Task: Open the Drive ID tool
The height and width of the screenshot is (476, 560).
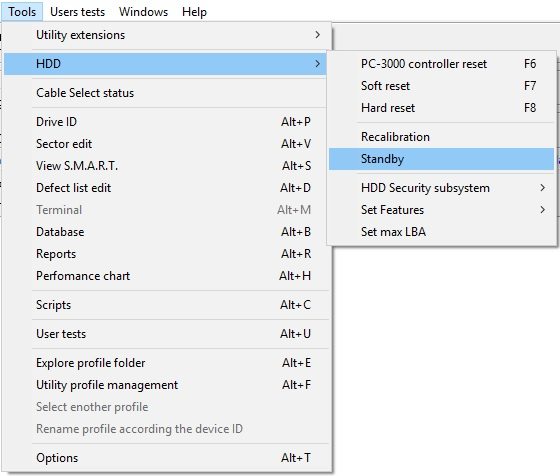Action: click(x=166, y=122)
